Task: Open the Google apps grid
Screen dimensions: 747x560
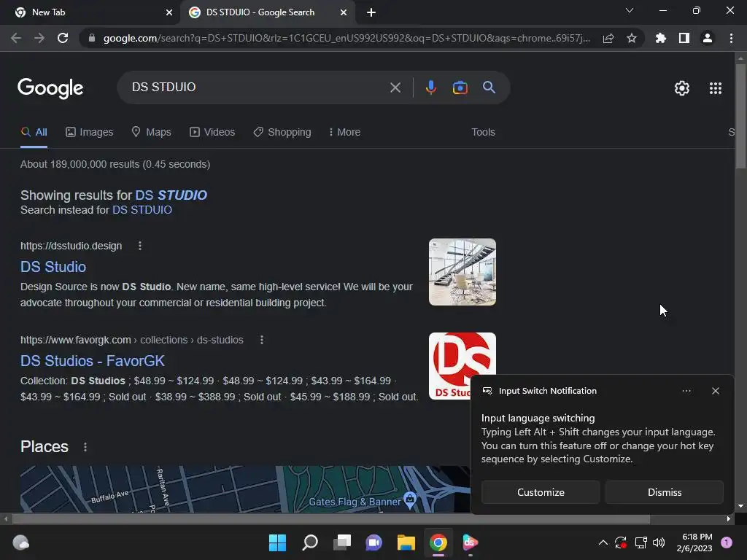Action: point(716,88)
